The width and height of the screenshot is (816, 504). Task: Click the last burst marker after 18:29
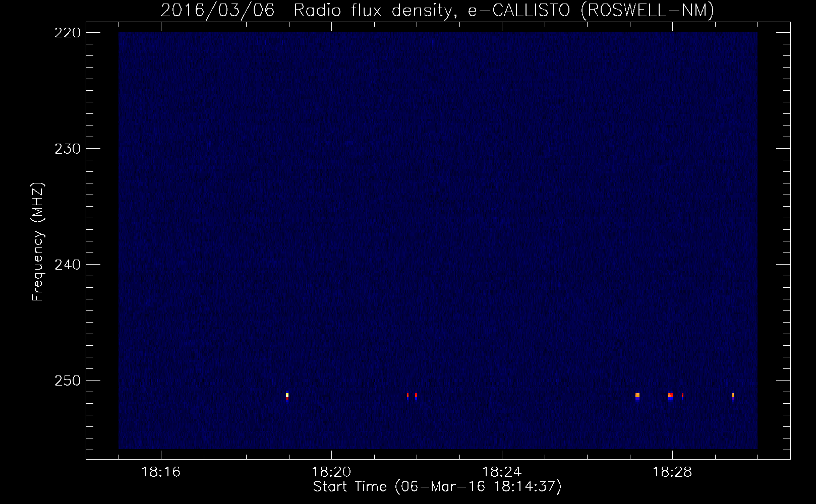tap(733, 396)
